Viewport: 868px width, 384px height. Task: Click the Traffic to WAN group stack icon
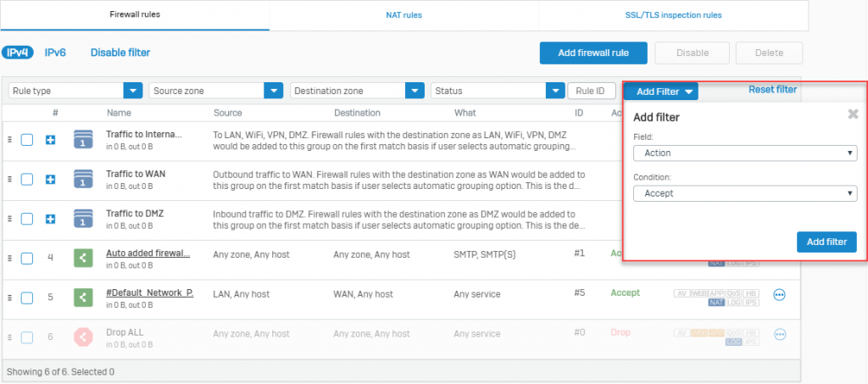click(x=83, y=179)
